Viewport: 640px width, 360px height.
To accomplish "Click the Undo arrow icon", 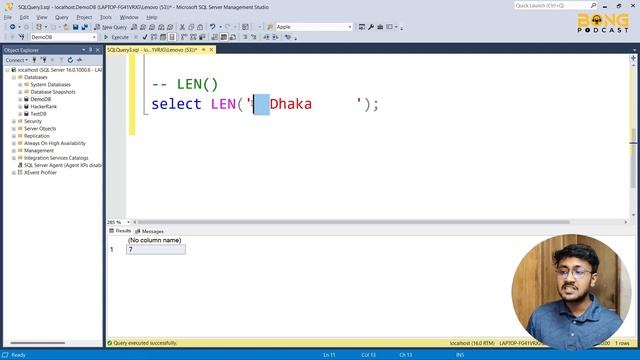I will (212, 27).
